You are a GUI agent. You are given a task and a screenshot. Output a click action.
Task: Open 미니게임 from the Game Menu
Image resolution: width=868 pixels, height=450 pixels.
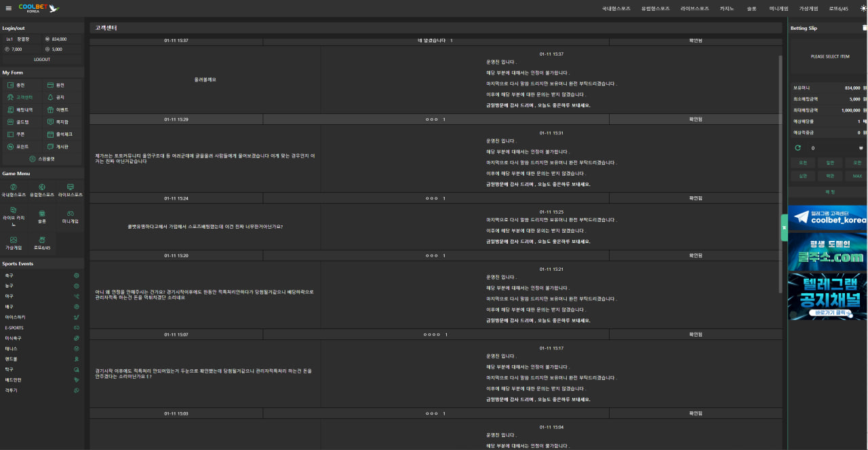point(70,217)
